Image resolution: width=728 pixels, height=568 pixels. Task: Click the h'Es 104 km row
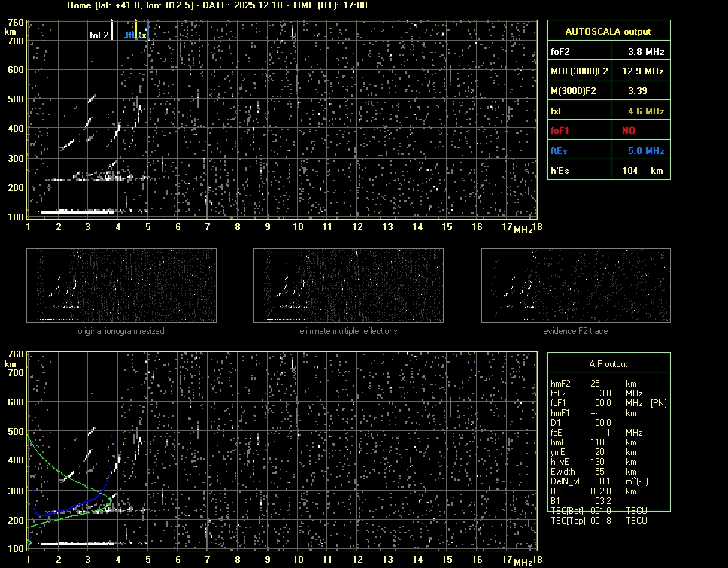coord(608,171)
